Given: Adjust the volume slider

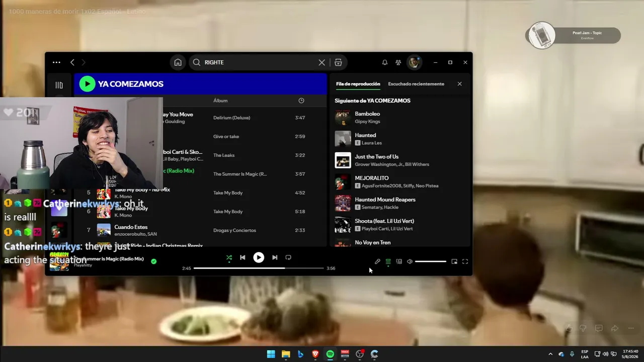Looking at the screenshot, I should pos(431,261).
